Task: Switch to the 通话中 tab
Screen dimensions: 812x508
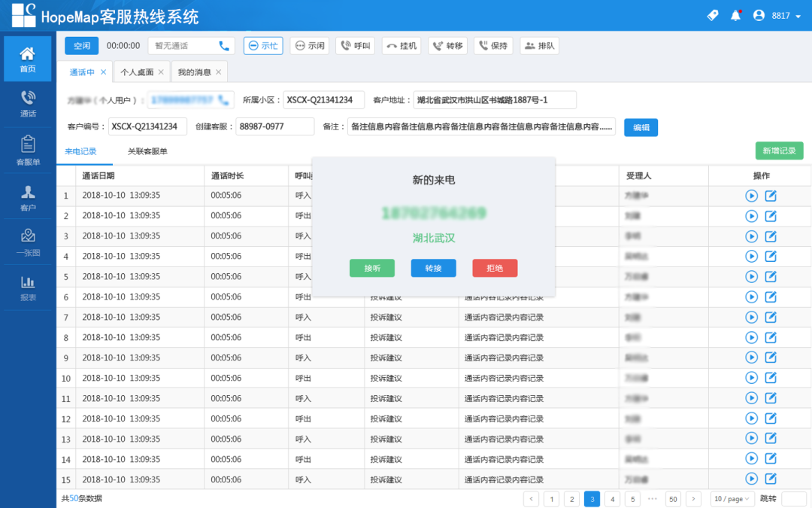Action: pos(82,72)
